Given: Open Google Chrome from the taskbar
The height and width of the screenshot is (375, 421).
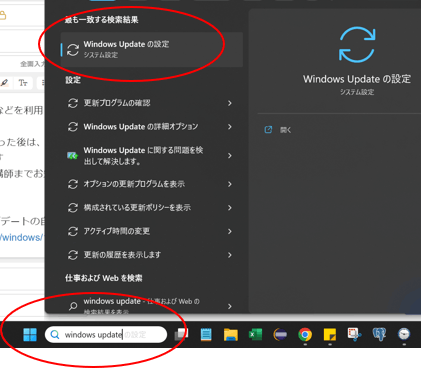Looking at the screenshot, I should [x=305, y=334].
